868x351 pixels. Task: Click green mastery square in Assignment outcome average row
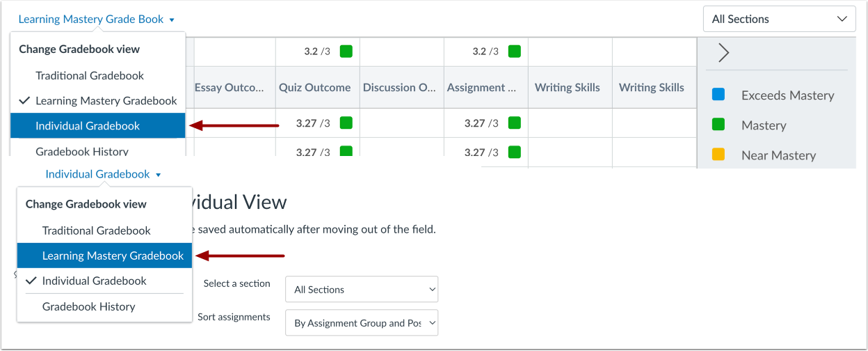point(514,51)
